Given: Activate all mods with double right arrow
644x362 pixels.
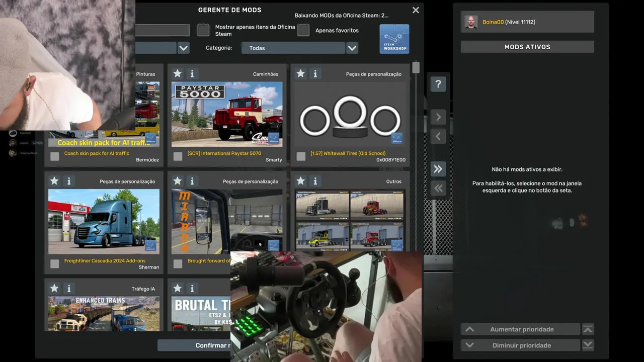Looking at the screenshot, I should [x=438, y=169].
